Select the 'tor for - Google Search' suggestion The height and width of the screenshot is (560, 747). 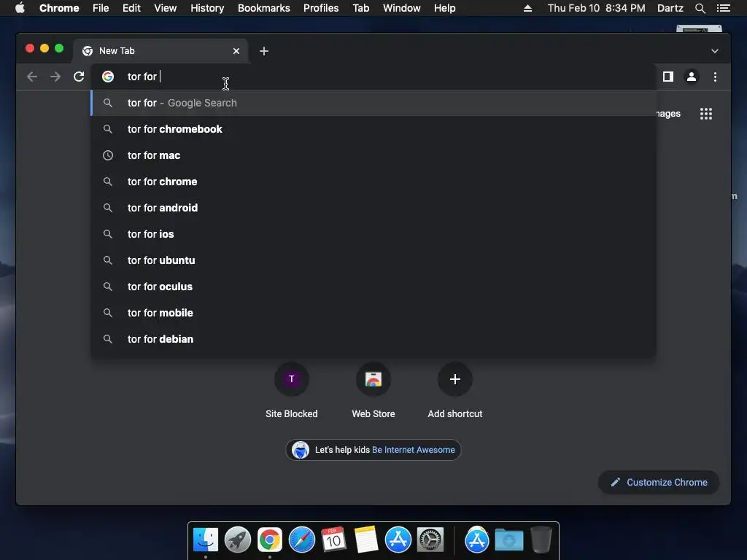[373, 103]
